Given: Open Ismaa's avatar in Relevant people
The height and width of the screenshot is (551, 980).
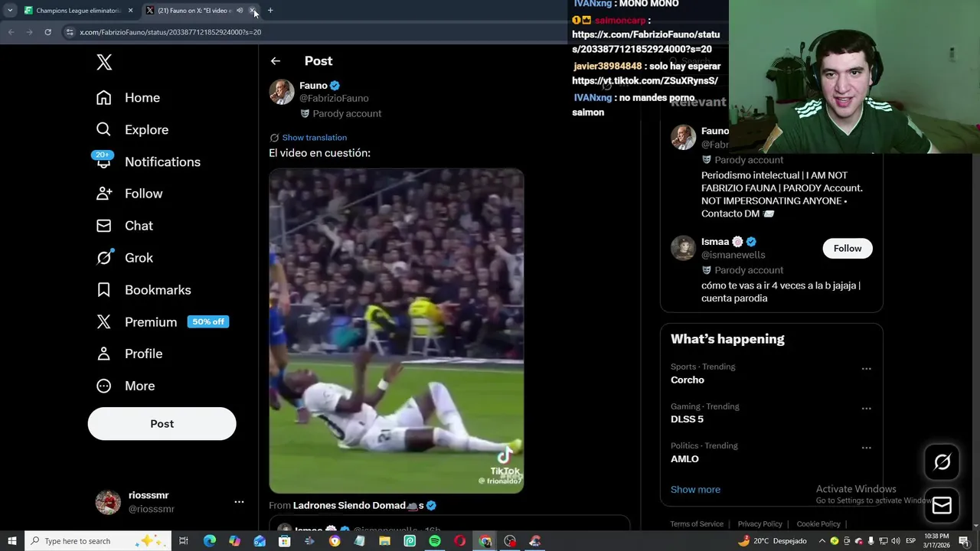Looking at the screenshot, I should point(683,248).
